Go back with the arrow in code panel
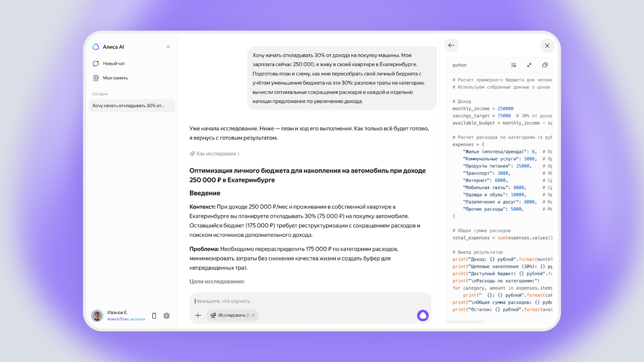The width and height of the screenshot is (644, 362). [x=451, y=46]
